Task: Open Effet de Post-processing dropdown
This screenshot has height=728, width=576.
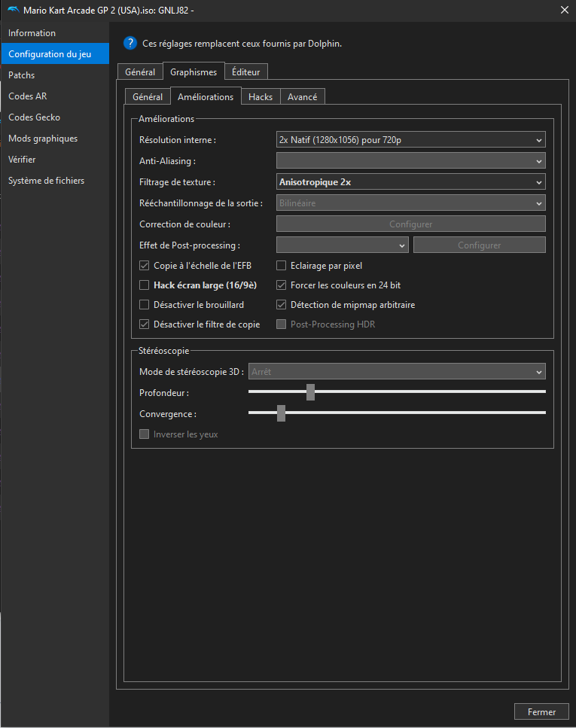Action: [342, 245]
